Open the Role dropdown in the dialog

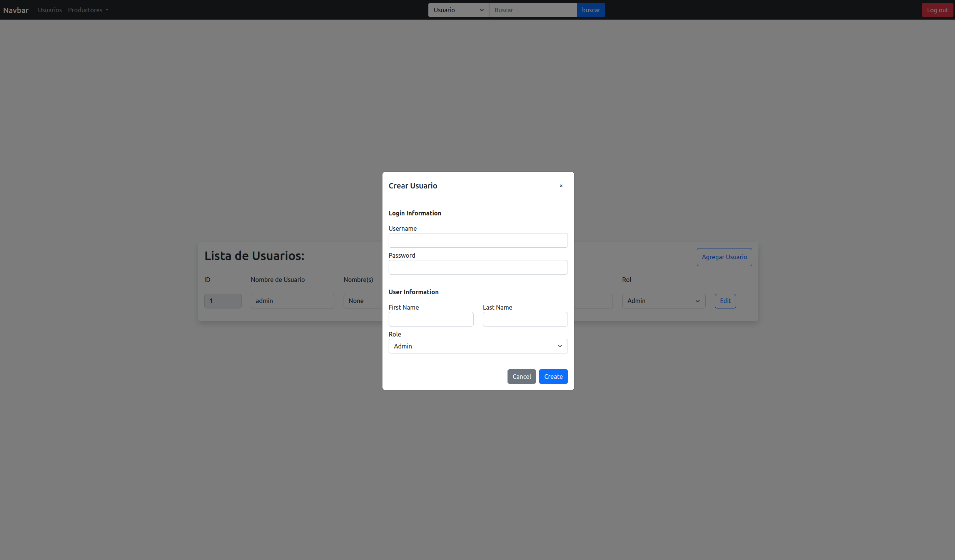(478, 346)
